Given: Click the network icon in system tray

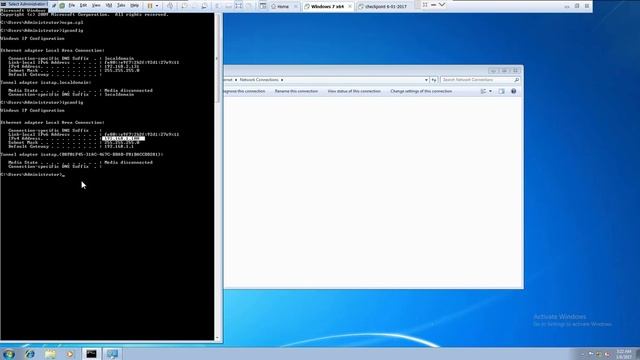Looking at the screenshot, I should coord(599,354).
